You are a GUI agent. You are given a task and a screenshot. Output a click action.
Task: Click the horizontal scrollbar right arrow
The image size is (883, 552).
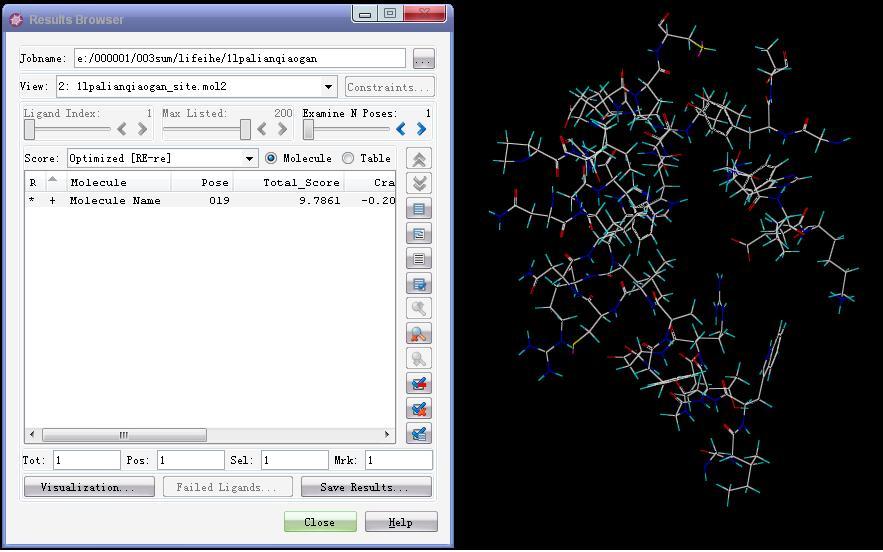[387, 435]
